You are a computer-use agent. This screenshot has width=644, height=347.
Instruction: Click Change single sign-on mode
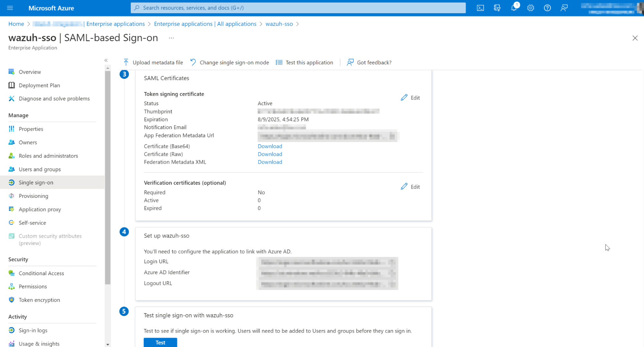[x=229, y=62]
